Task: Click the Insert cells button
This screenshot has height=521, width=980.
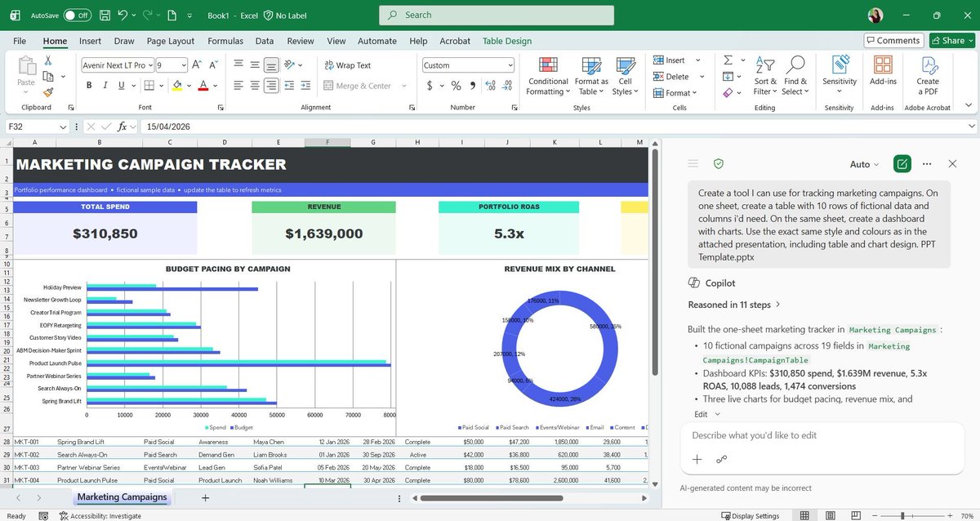Action: tap(670, 60)
